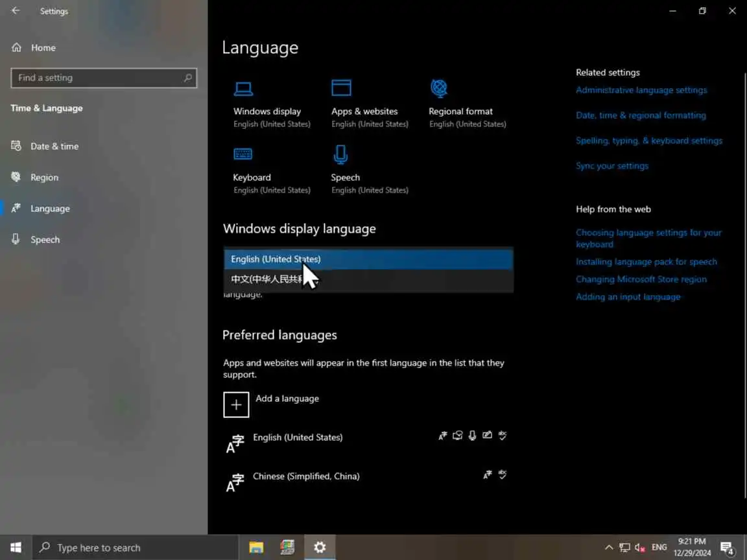Click display language feature icon on English row
The image size is (747, 560).
point(443,436)
